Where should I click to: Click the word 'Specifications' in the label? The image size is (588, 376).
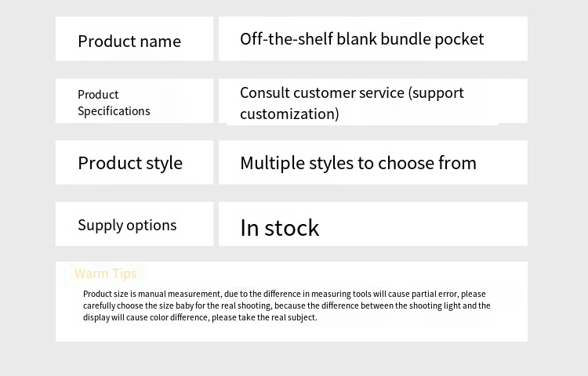[x=114, y=111]
